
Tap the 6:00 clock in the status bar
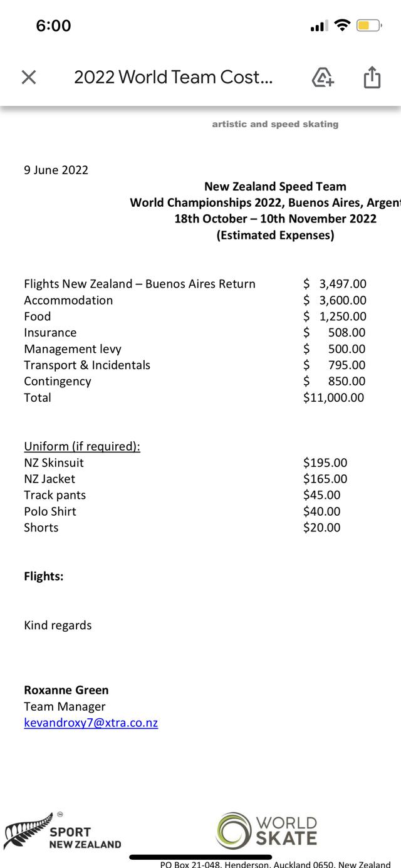(53, 26)
